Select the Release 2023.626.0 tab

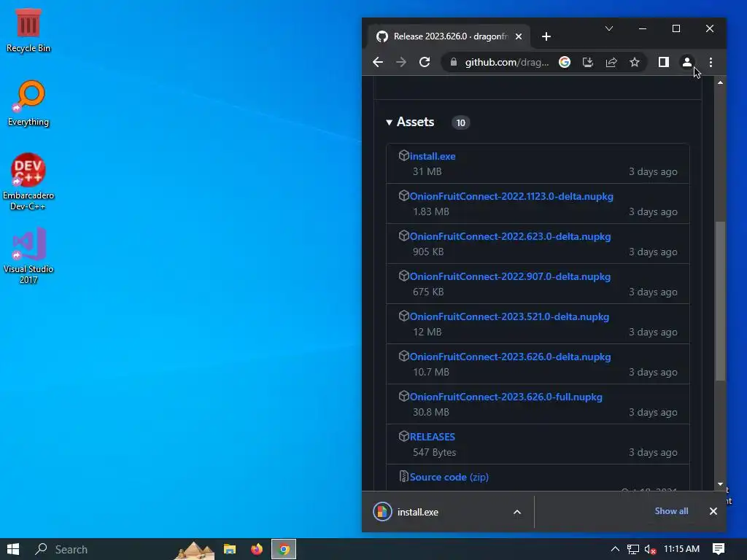450,36
